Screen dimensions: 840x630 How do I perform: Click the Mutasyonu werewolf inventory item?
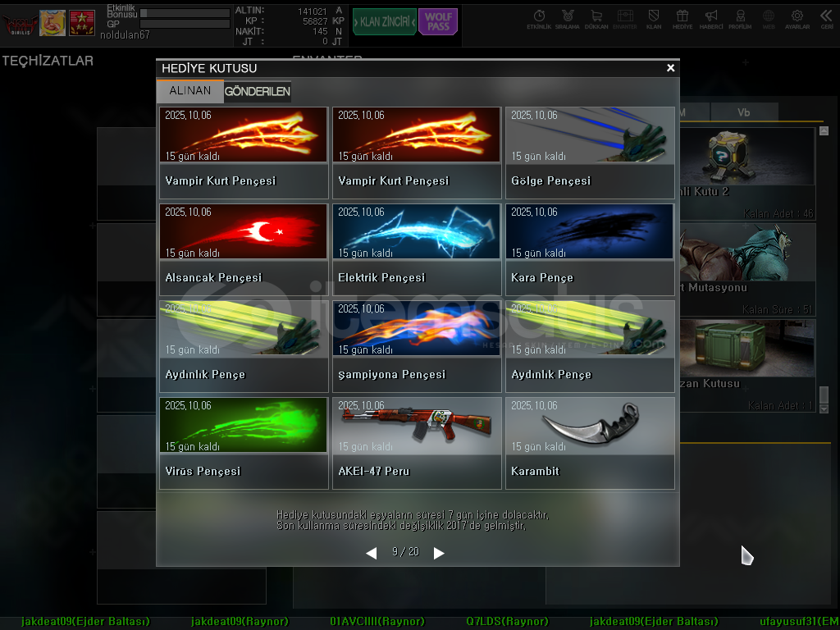747,269
